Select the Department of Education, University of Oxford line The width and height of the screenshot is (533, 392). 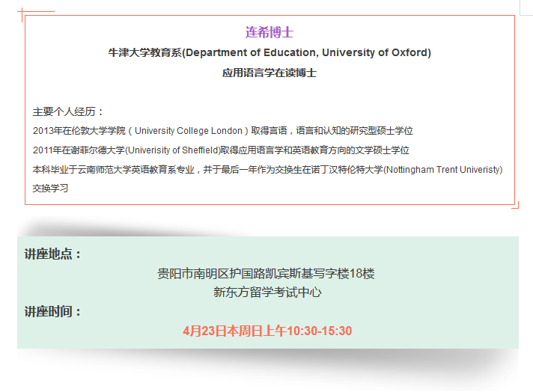click(x=269, y=52)
